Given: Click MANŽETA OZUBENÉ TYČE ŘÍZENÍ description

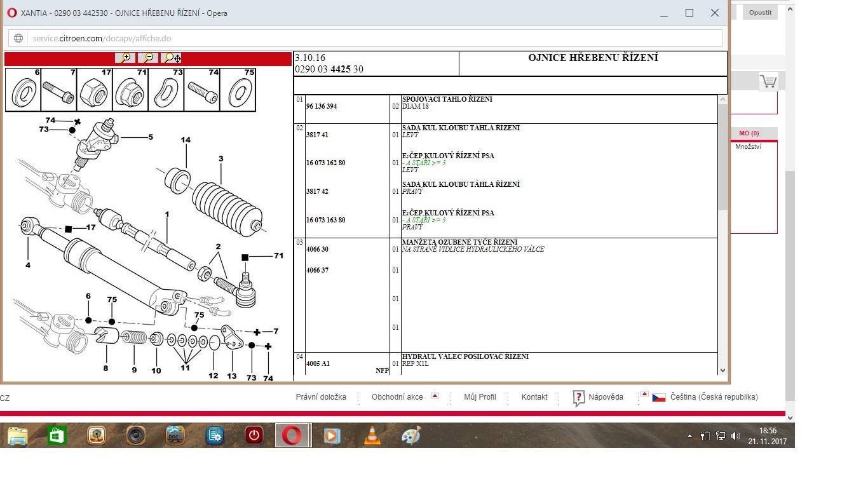Looking at the screenshot, I should pos(460,242).
